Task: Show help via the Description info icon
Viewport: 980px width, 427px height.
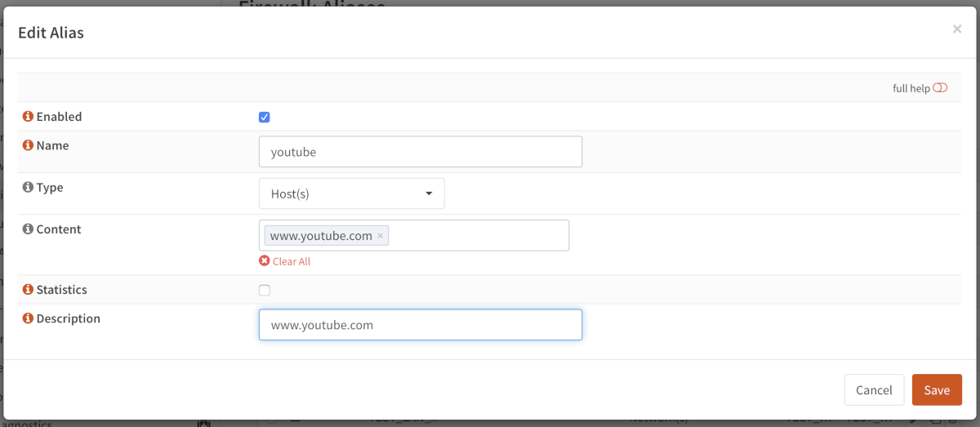Action: click(x=28, y=318)
